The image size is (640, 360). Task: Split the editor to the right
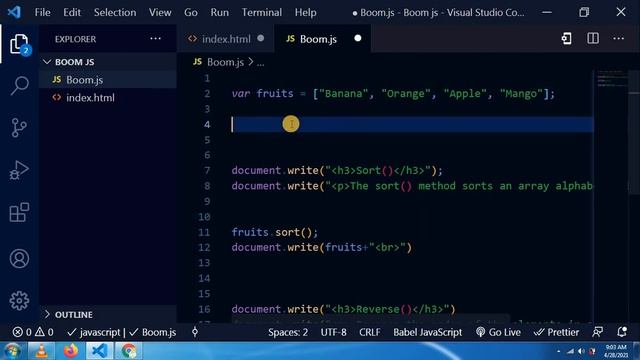pos(593,39)
